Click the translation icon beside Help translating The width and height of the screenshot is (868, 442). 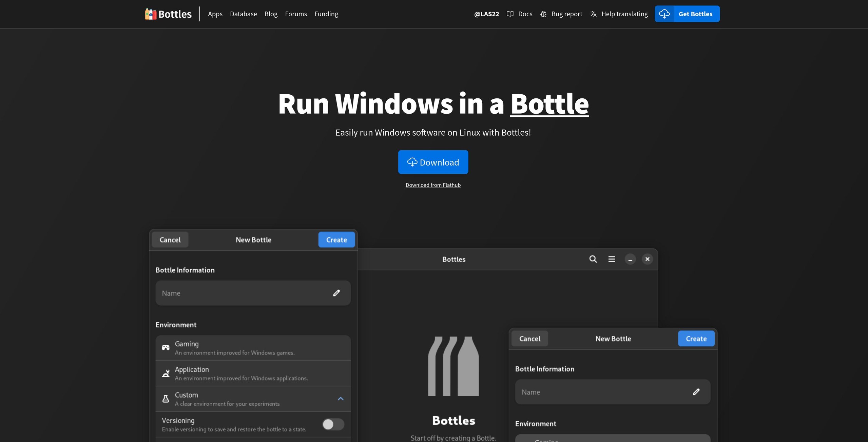coord(593,14)
